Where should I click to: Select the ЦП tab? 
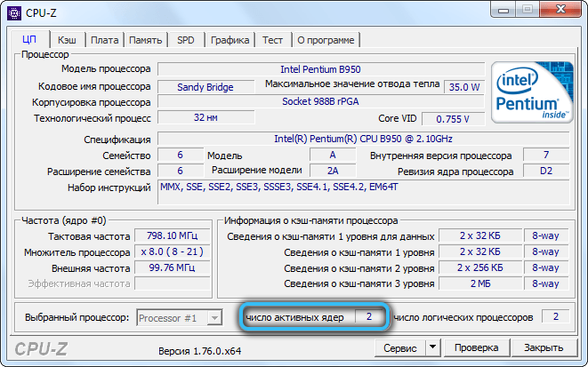pos(29,39)
